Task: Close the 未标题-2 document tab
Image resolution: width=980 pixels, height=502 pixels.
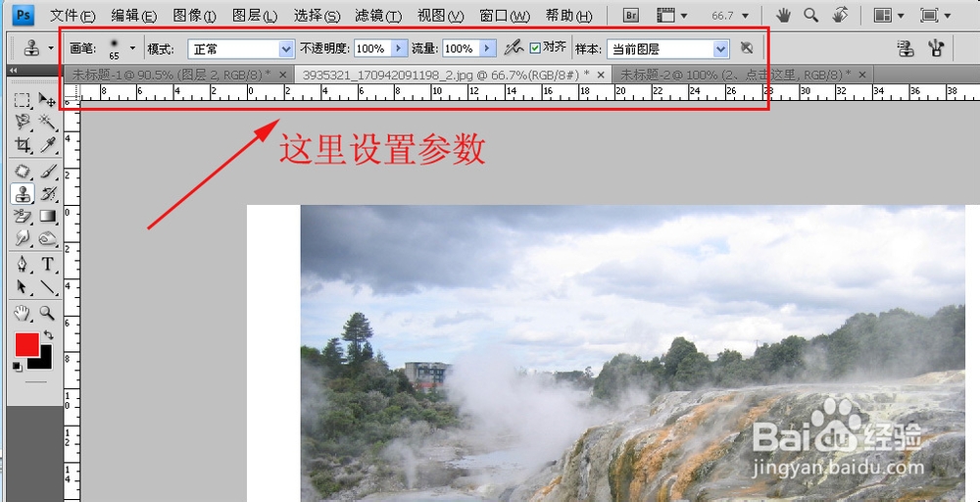Action: 862,75
